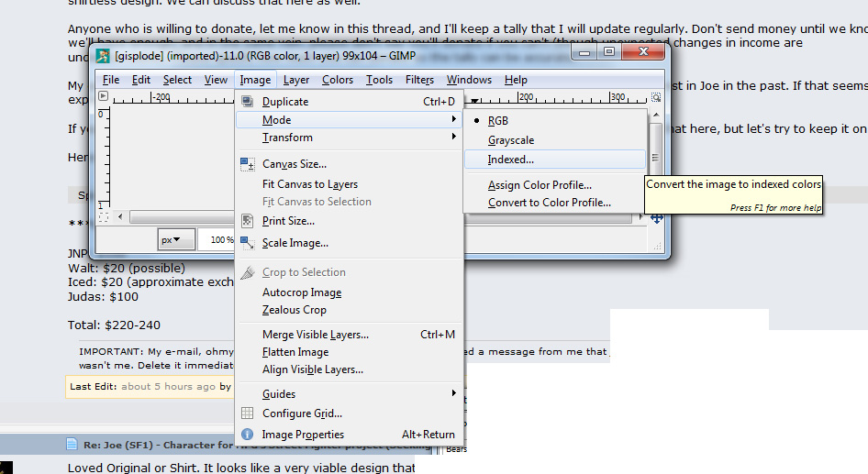Image resolution: width=868 pixels, height=474 pixels.
Task: Open the View menu
Action: pyautogui.click(x=216, y=80)
